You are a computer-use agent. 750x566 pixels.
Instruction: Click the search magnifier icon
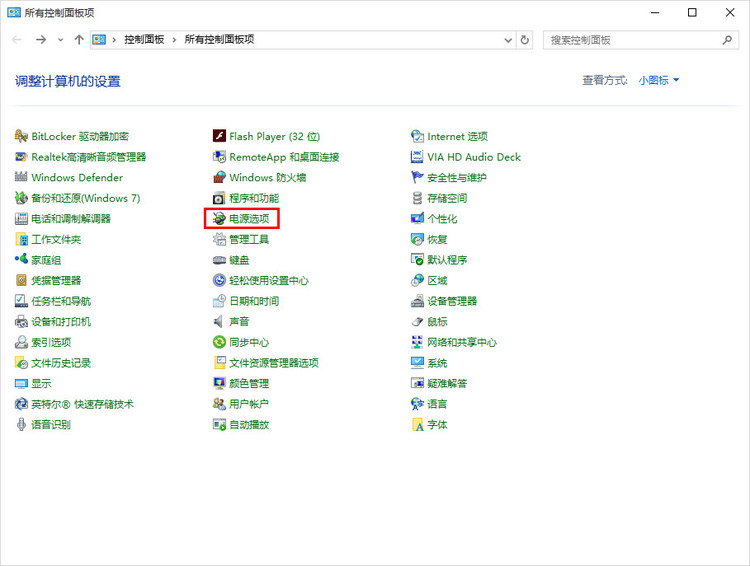727,40
